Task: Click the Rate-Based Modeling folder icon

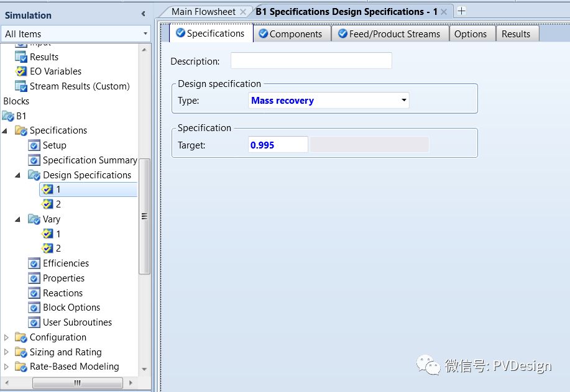Action: 21,367
